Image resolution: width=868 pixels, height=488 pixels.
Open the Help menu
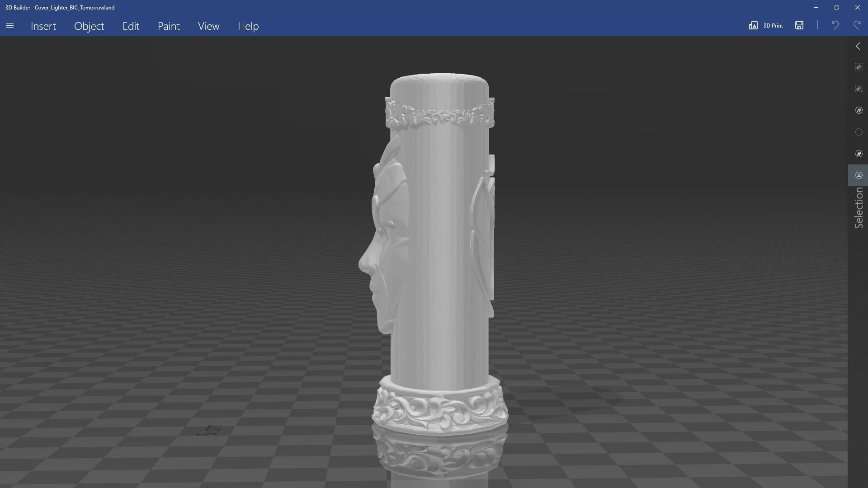(248, 26)
